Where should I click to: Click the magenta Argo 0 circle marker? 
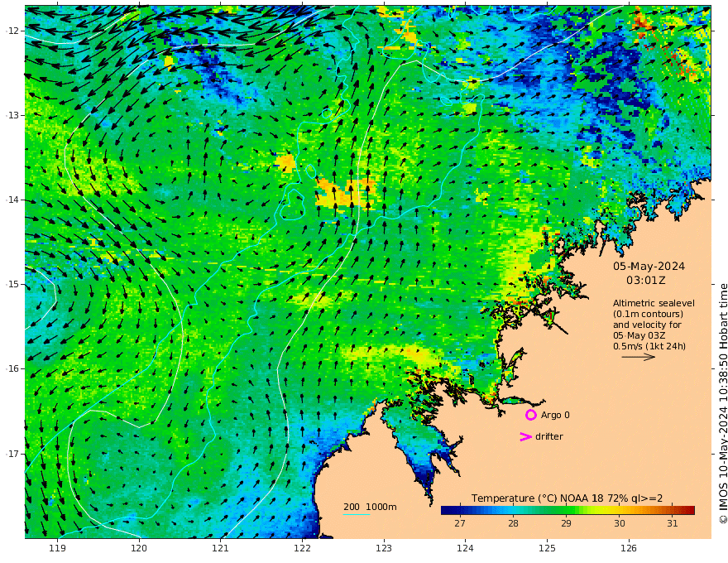[x=530, y=415]
